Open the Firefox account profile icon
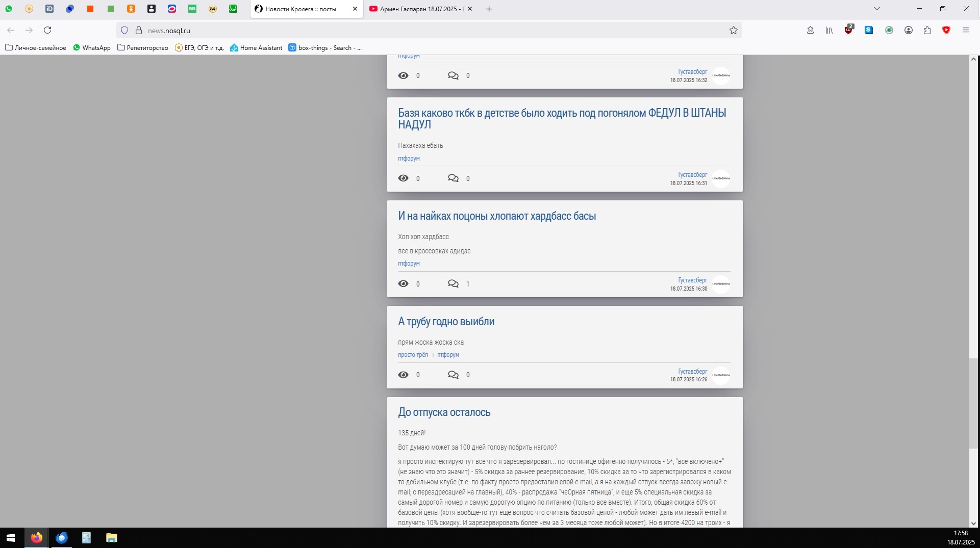 pos(908,31)
